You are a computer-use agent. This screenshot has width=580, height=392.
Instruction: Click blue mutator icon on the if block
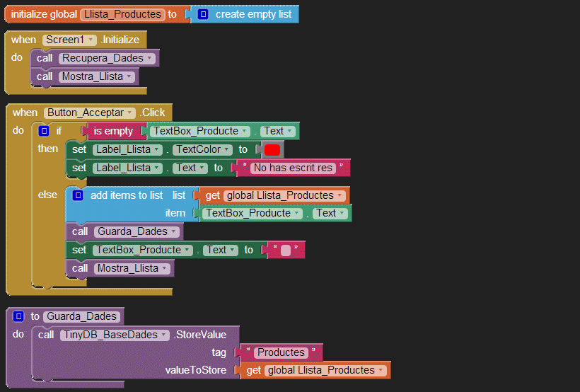pos(44,131)
